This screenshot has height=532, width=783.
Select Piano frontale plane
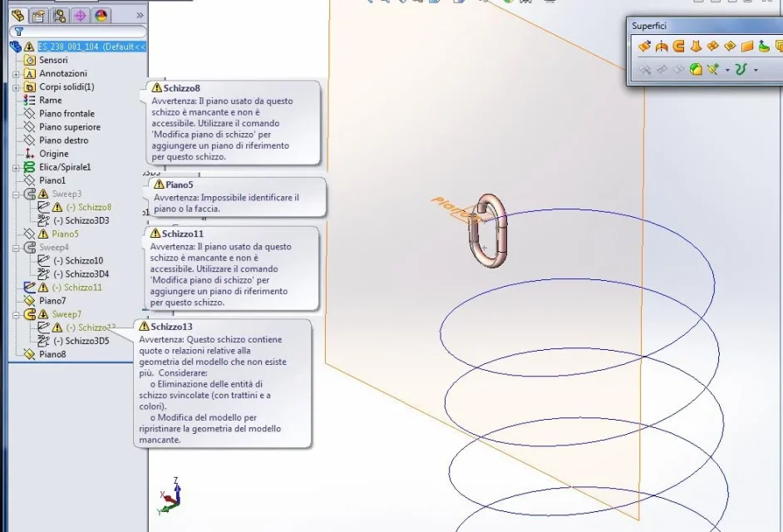(x=66, y=113)
